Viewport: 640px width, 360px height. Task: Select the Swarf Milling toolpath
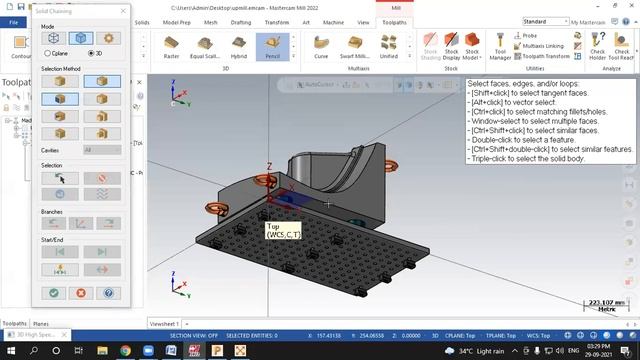[x=355, y=47]
